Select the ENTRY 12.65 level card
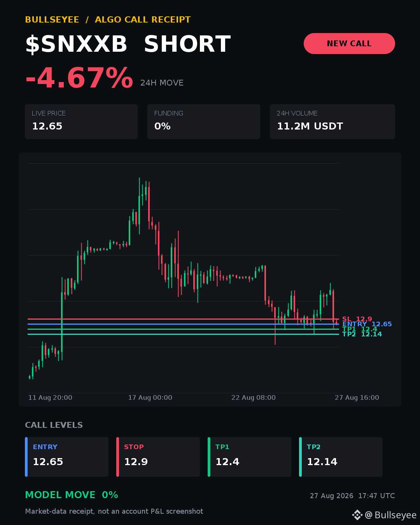 (x=66, y=457)
